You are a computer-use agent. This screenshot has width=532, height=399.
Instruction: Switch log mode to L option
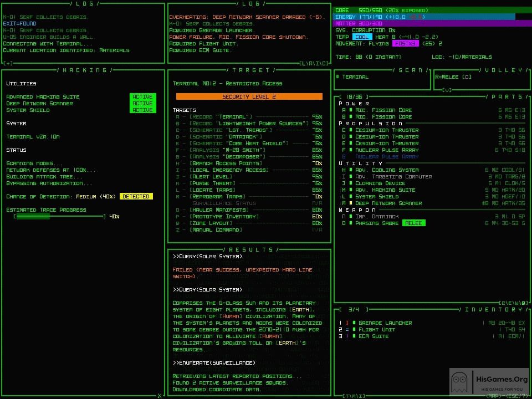[304, 63]
